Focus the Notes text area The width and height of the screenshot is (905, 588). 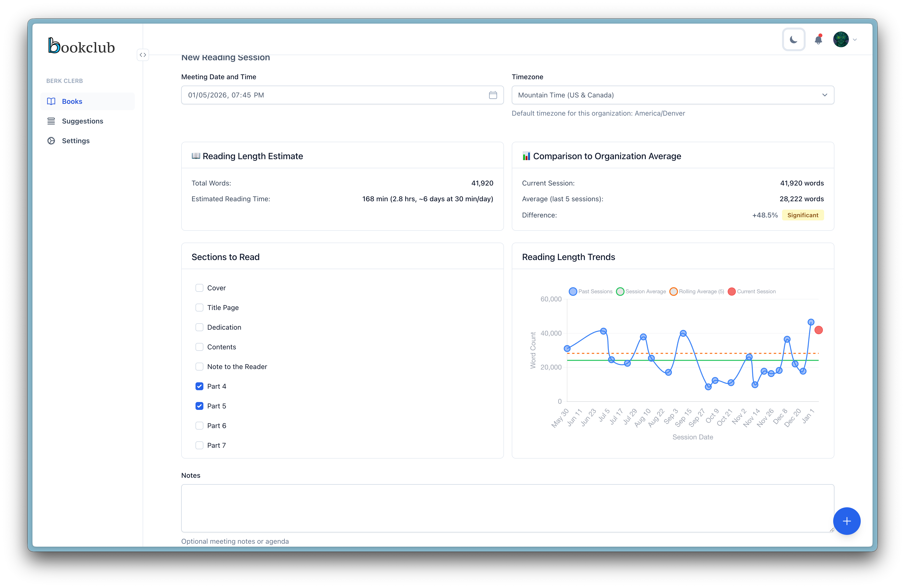point(507,508)
